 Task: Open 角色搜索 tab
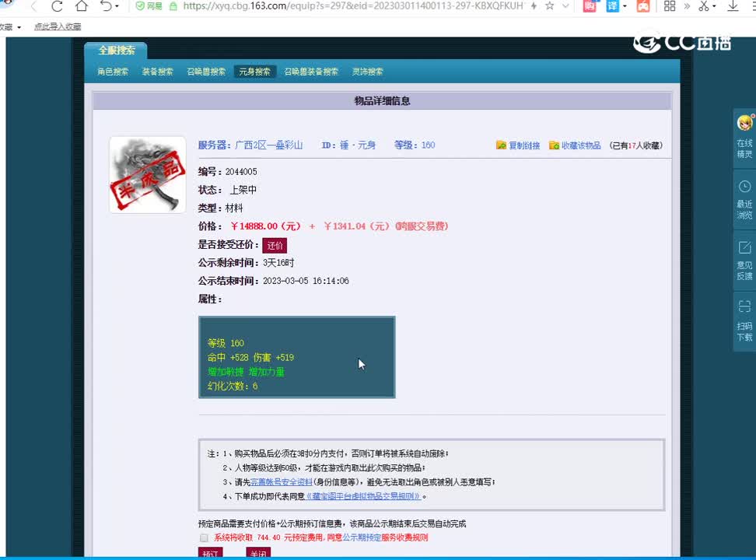click(x=113, y=72)
